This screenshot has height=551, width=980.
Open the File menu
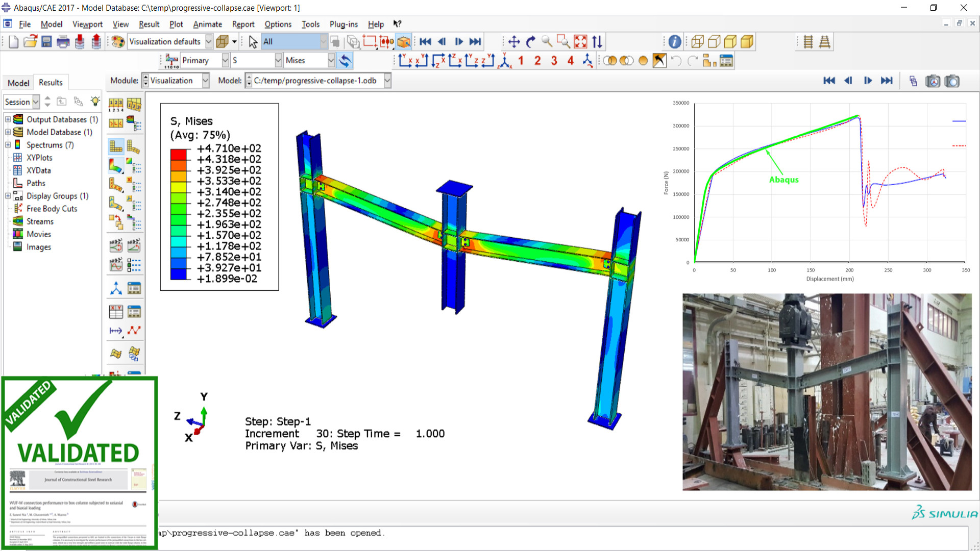click(24, 24)
